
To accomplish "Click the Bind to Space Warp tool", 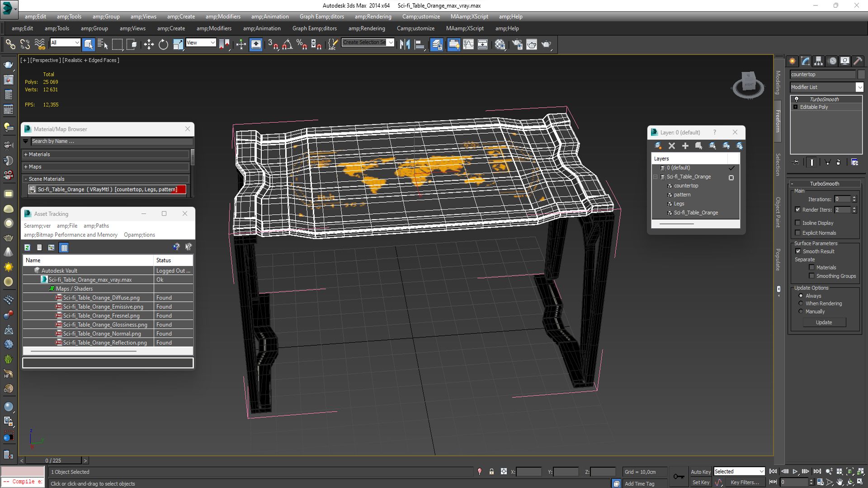I will pyautogui.click(x=40, y=44).
